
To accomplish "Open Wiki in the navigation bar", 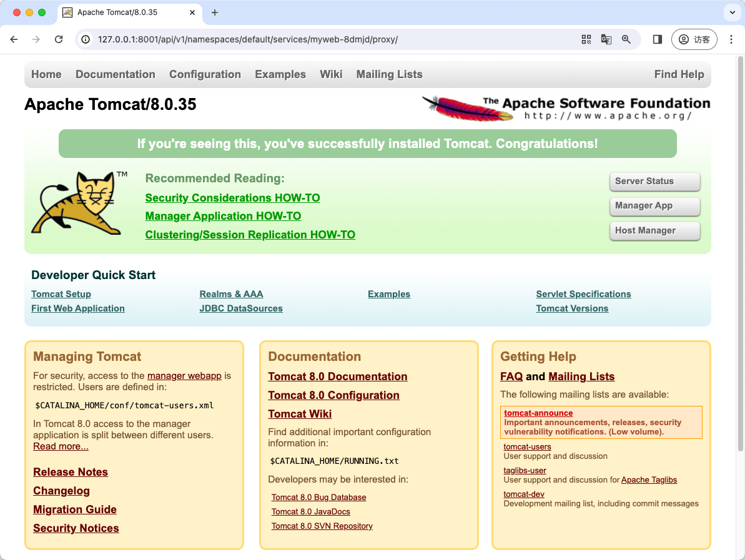I will (331, 74).
